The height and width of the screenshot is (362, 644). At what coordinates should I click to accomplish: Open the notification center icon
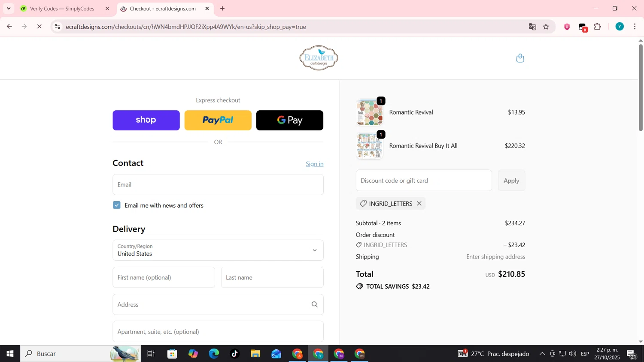[x=632, y=354]
